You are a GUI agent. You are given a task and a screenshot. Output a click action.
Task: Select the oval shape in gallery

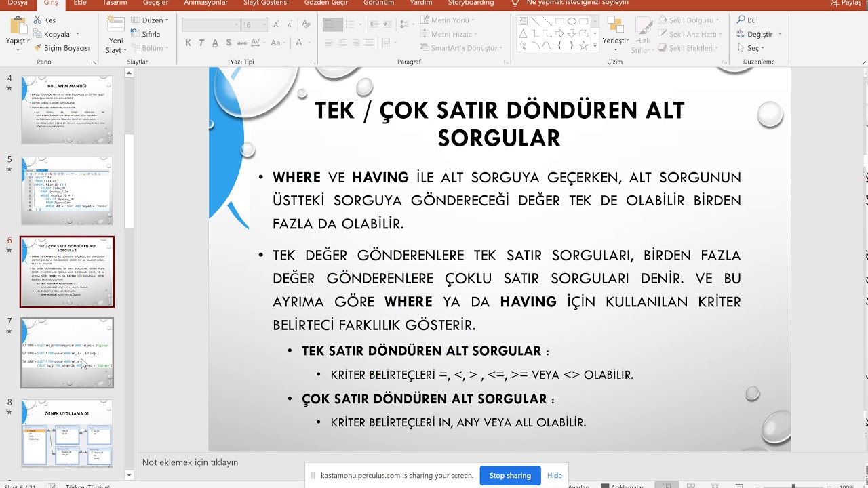[x=572, y=21]
